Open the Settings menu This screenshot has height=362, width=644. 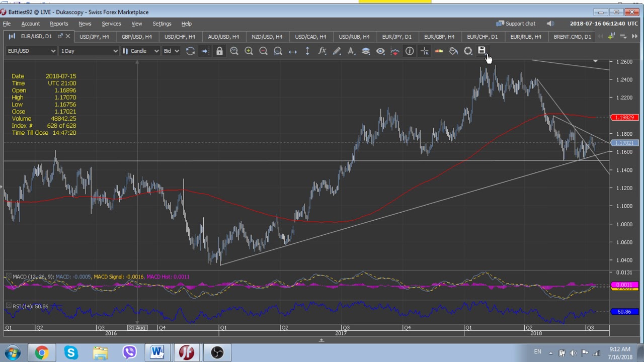click(162, 24)
